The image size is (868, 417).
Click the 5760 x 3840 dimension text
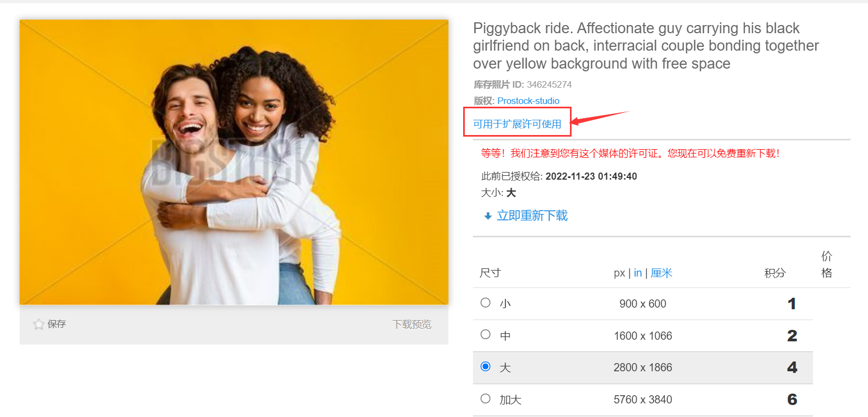[x=643, y=400]
